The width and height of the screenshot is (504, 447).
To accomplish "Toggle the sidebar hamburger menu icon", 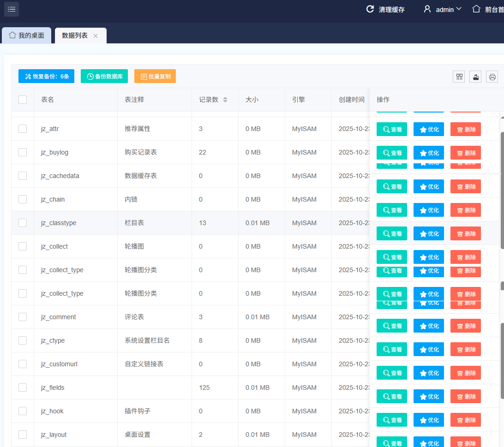I will click(12, 9).
